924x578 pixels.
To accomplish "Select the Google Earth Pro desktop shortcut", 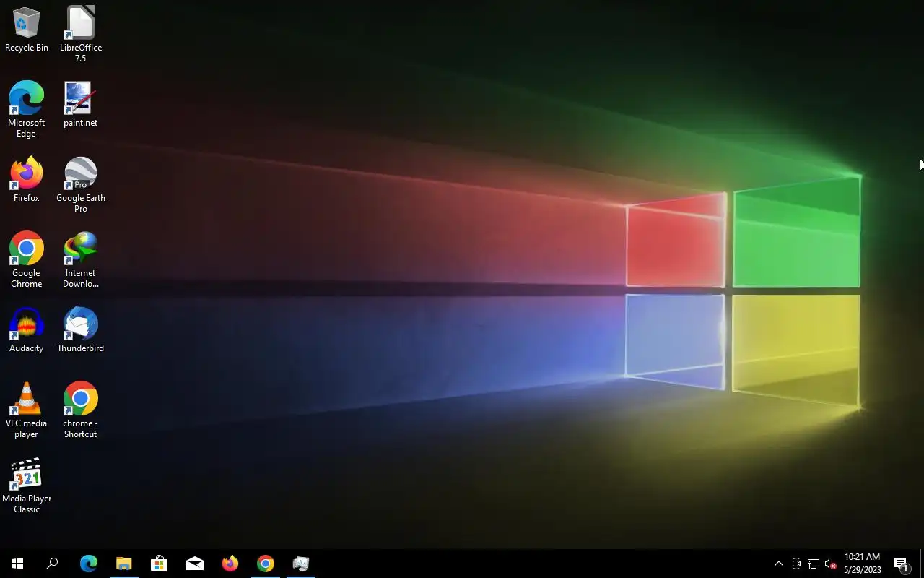I will pyautogui.click(x=80, y=185).
